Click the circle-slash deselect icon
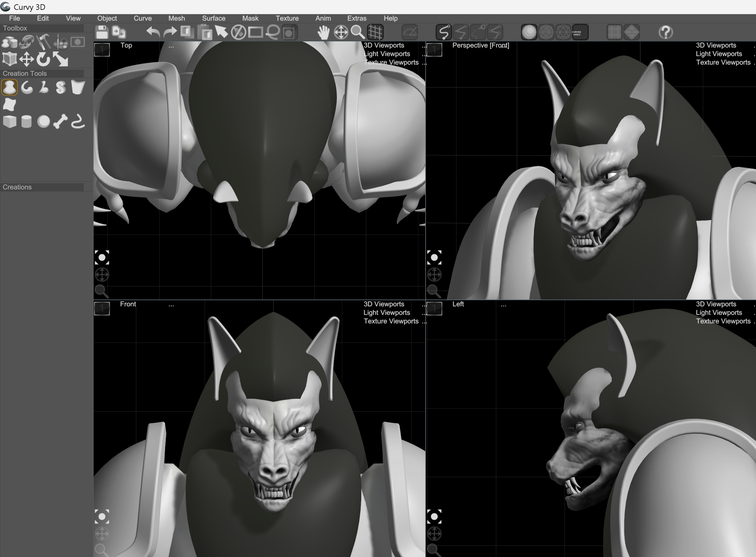 (x=238, y=33)
